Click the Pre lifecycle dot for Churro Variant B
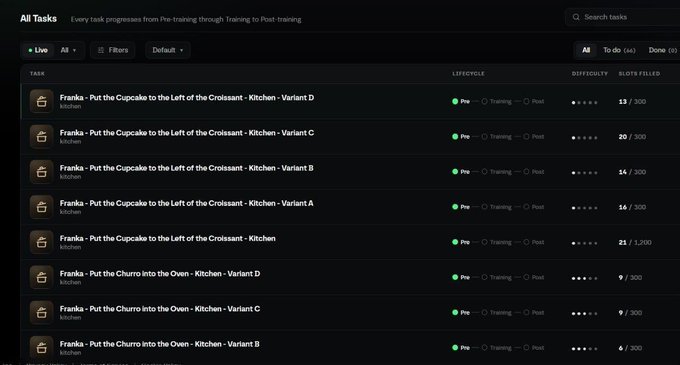The width and height of the screenshot is (680, 365). click(x=455, y=347)
